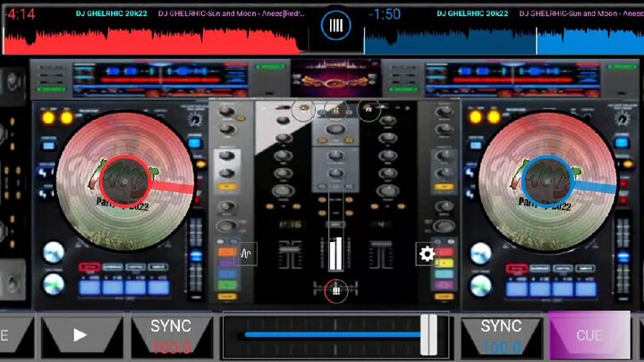644x362 pixels.
Task: Tap the waveform effect icon
Action: [246, 254]
